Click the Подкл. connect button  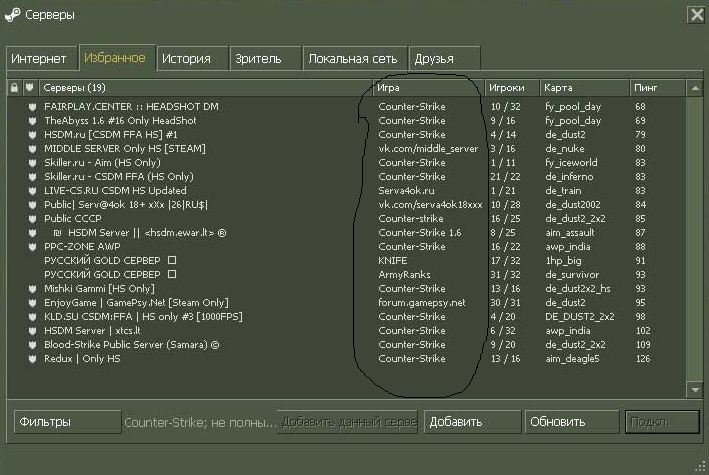point(662,422)
